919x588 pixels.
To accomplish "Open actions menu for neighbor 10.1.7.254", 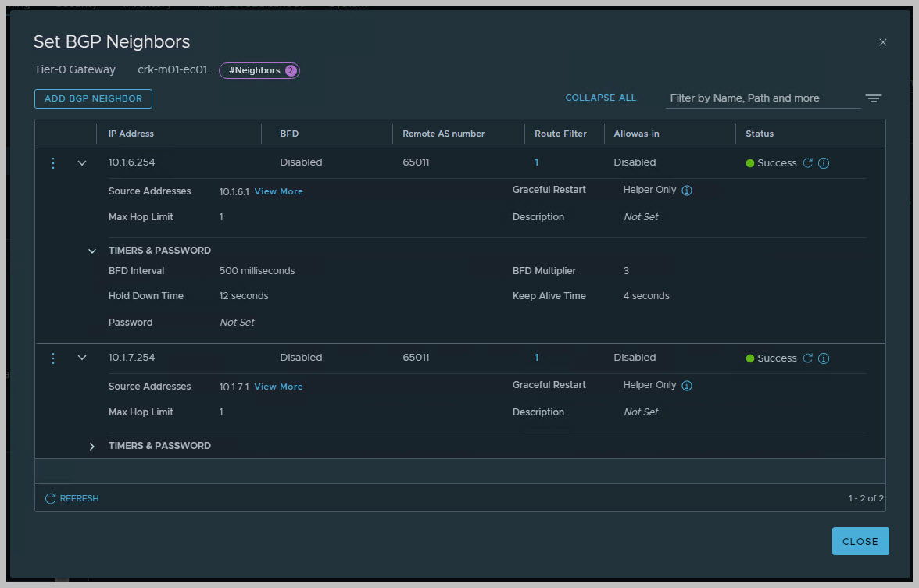I will [53, 358].
